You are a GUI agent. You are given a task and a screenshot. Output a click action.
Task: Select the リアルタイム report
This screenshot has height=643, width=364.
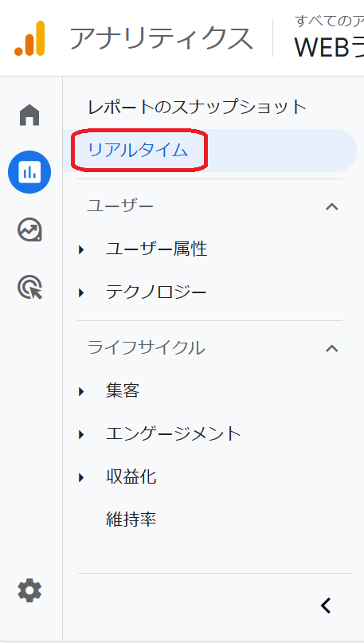(x=138, y=151)
